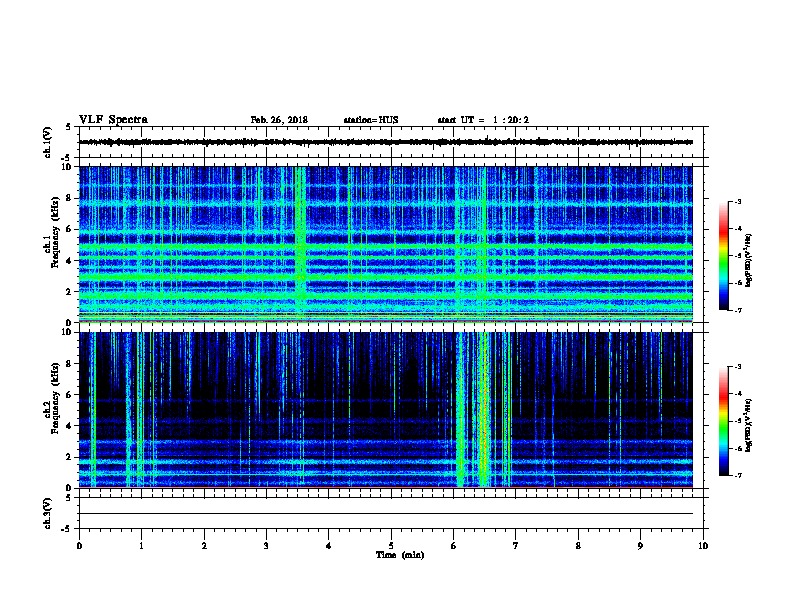Click the ch.2 color scale log(PSD) unit label
792x612 pixels.
pyautogui.click(x=749, y=426)
